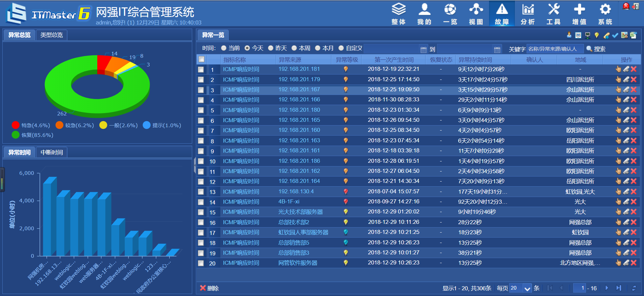Click the keyword search input field
Viewport: 644px width, 296px height.
(x=555, y=49)
